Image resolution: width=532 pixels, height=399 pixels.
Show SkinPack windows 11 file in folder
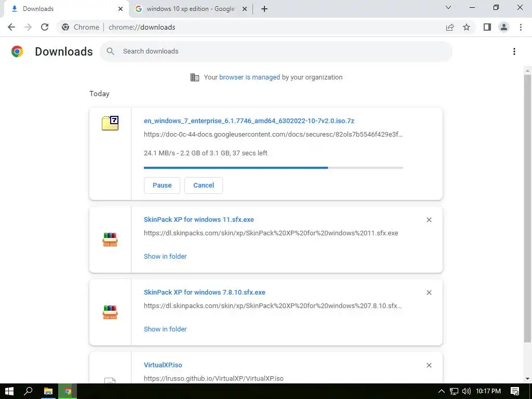tap(165, 257)
